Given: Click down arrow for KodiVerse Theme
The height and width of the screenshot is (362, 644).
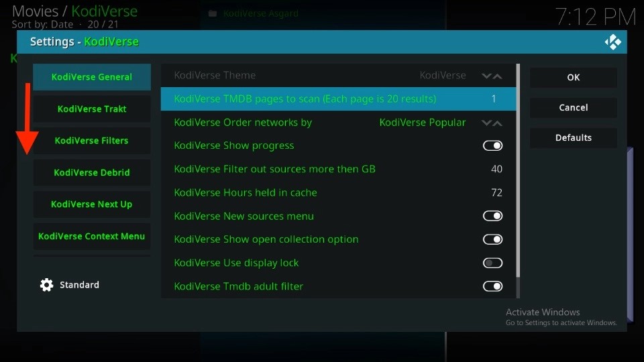Looking at the screenshot, I should (x=486, y=76).
